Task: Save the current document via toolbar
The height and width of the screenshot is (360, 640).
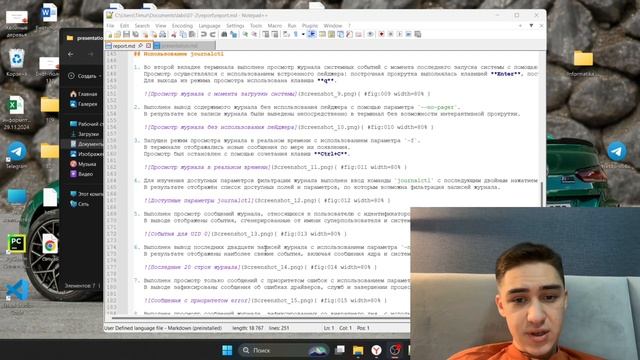Action: 127,34
